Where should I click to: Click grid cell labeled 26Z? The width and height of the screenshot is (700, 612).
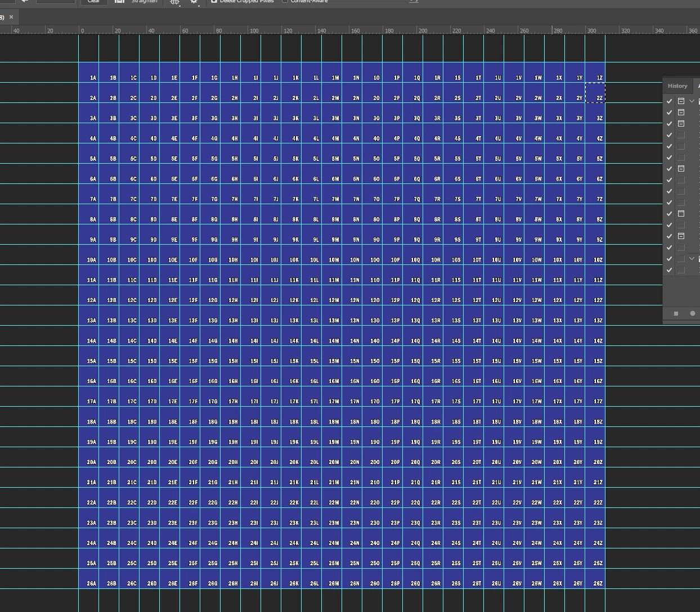(595, 578)
